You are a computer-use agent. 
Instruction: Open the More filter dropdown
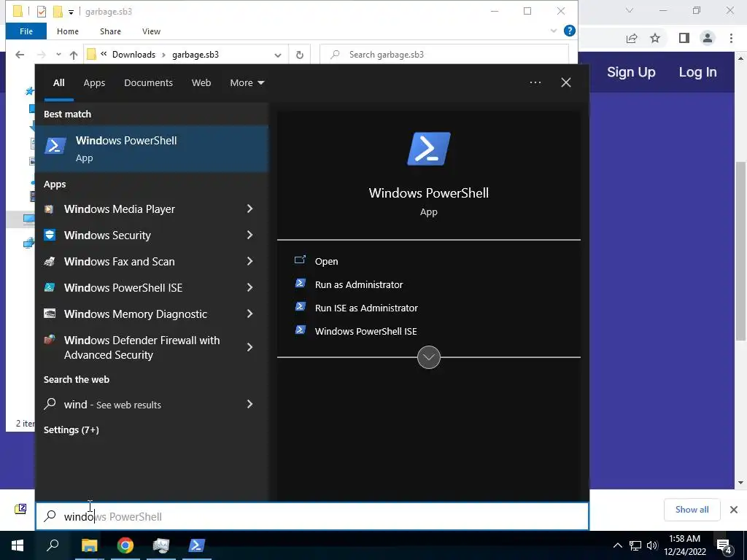[247, 83]
